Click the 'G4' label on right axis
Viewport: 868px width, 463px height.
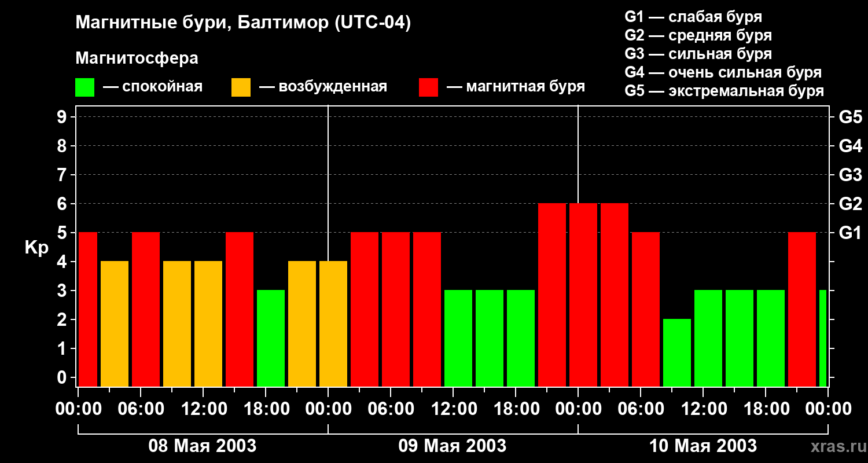[851, 146]
